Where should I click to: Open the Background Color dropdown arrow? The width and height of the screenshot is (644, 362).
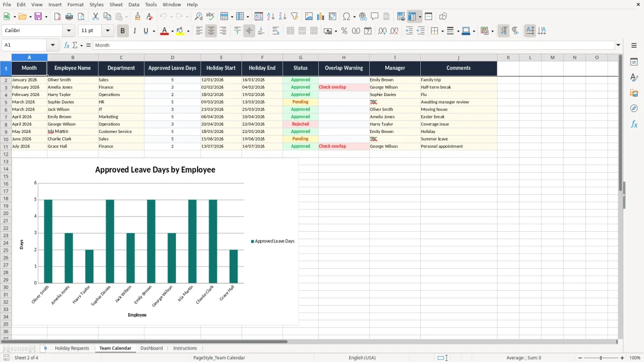coord(188,31)
